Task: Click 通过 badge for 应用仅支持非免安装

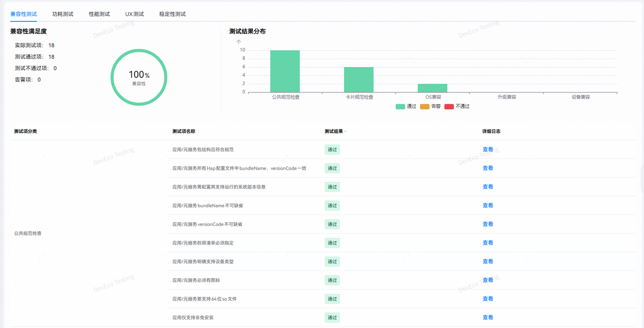Action: coord(332,318)
